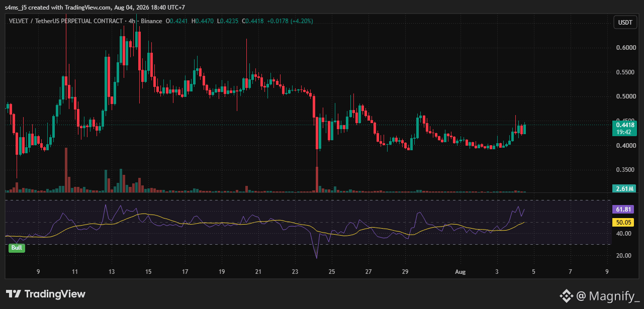Click the 0.3500 price axis level
The height and width of the screenshot is (309, 644).
click(625, 170)
